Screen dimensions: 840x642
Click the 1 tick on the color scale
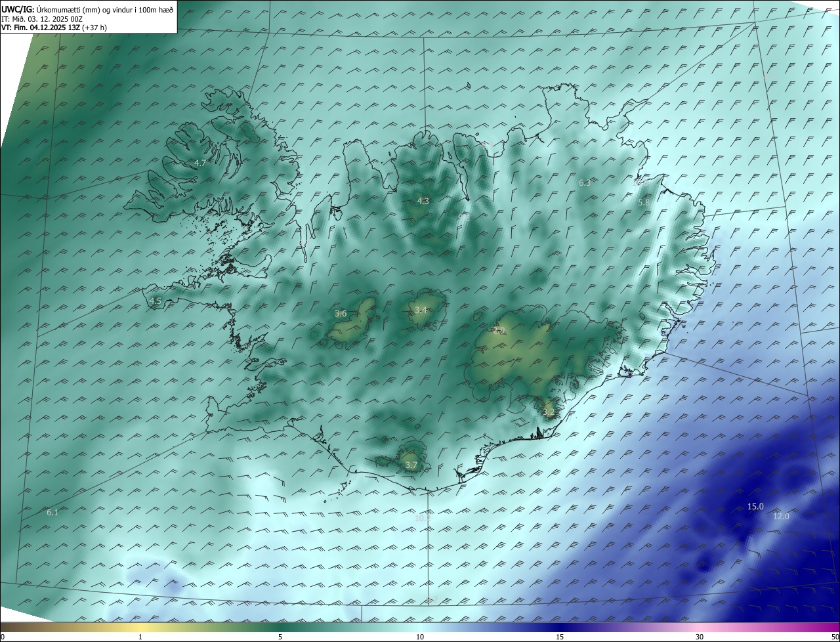pyautogui.click(x=140, y=637)
